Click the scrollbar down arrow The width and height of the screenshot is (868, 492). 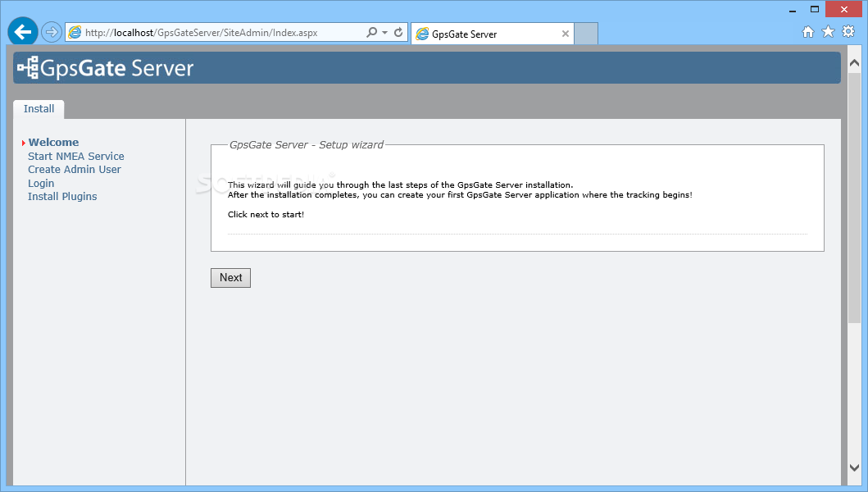(854, 467)
